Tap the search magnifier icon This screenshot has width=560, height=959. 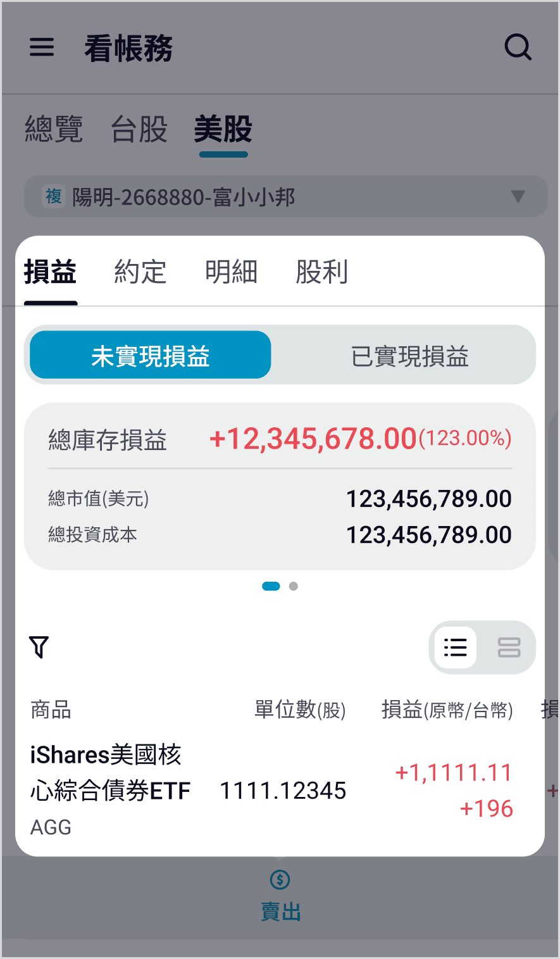tap(518, 47)
